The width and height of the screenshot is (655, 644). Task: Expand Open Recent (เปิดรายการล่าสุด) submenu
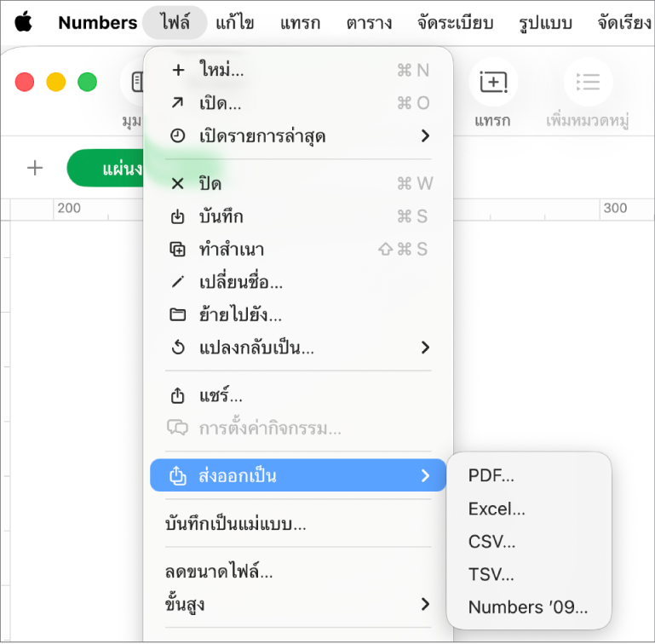[298, 135]
